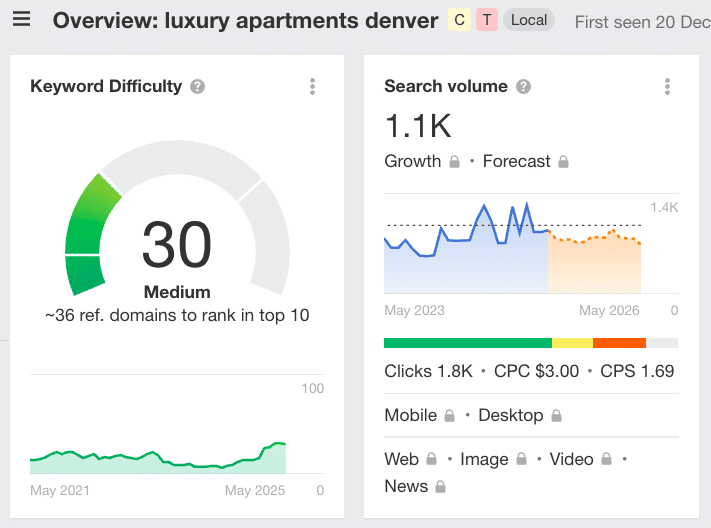This screenshot has width=711, height=528.
Task: Click the News lock icon
Action: click(440, 487)
